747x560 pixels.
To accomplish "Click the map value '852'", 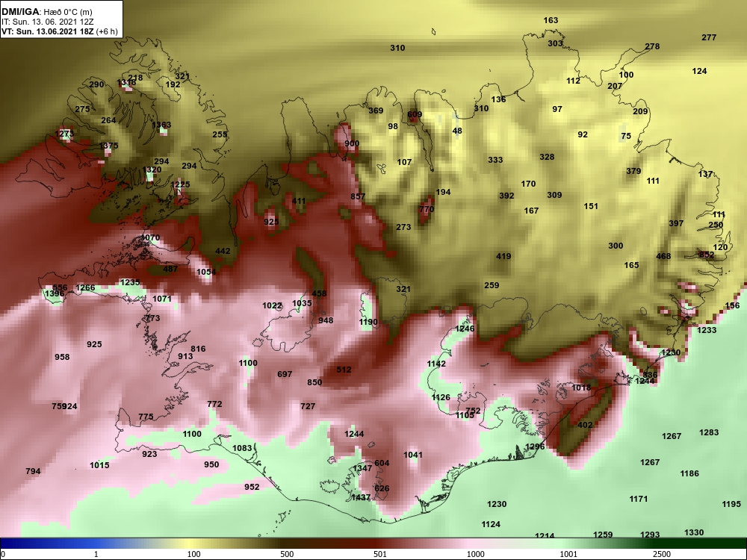I will (x=707, y=255).
